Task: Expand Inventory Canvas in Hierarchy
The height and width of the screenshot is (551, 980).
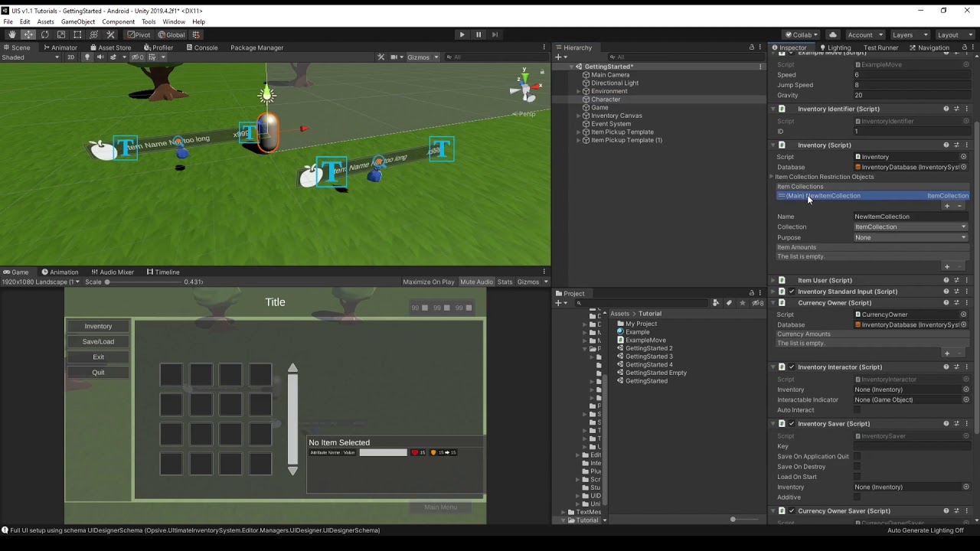Action: [x=580, y=116]
